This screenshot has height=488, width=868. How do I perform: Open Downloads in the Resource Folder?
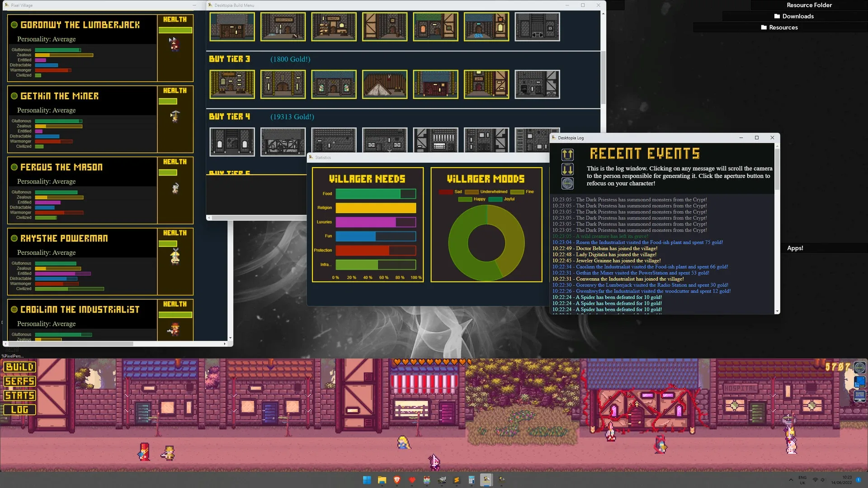794,16
